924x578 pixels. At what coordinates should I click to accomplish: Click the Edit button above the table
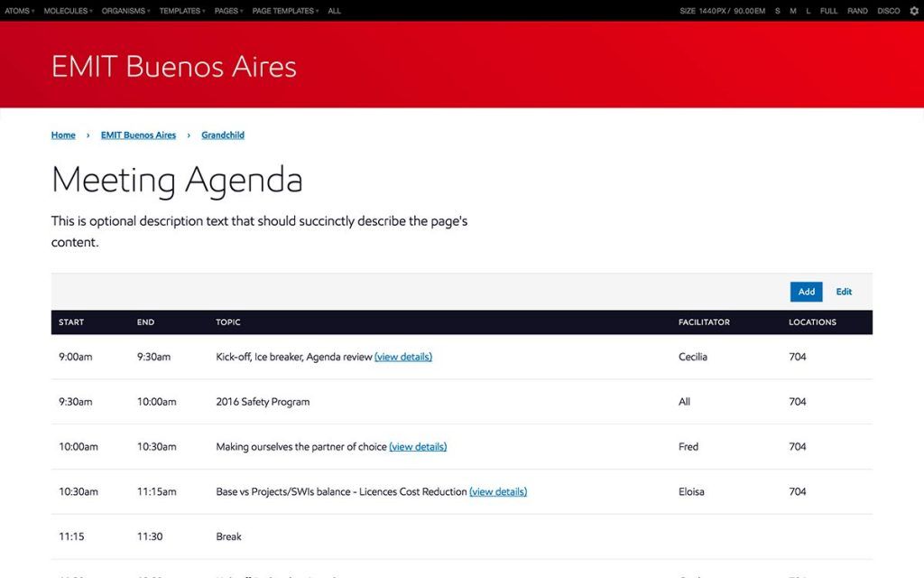coord(844,292)
